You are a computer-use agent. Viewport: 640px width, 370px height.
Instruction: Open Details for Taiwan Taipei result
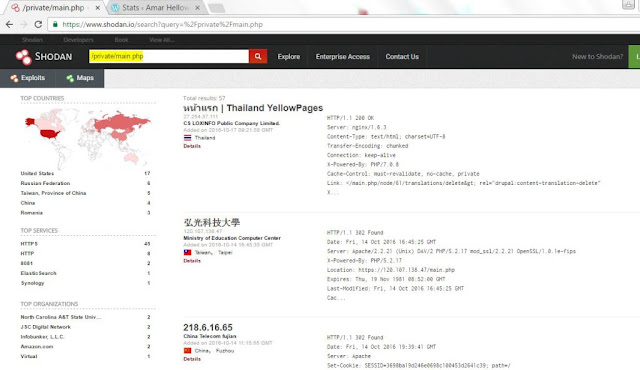[192, 261]
